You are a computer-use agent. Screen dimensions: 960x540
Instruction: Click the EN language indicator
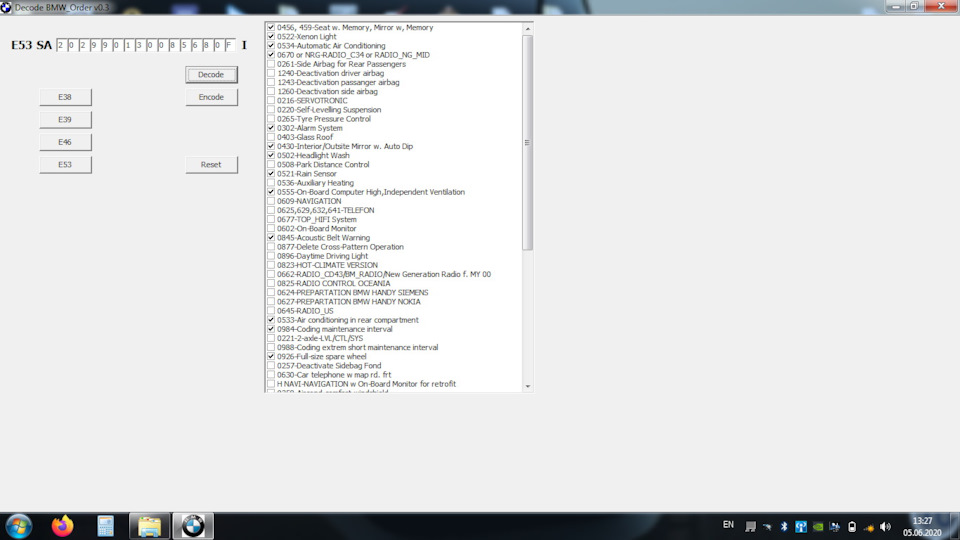pos(728,525)
